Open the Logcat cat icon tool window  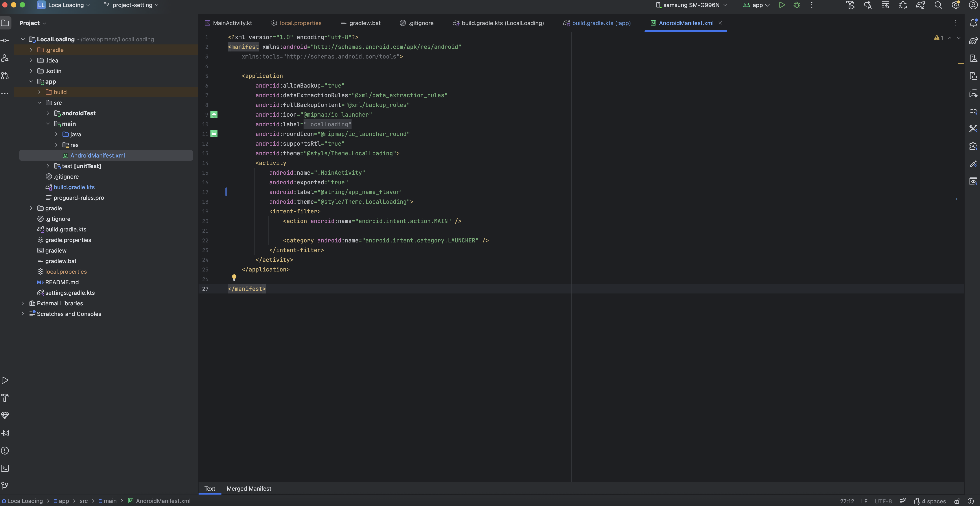[5, 433]
